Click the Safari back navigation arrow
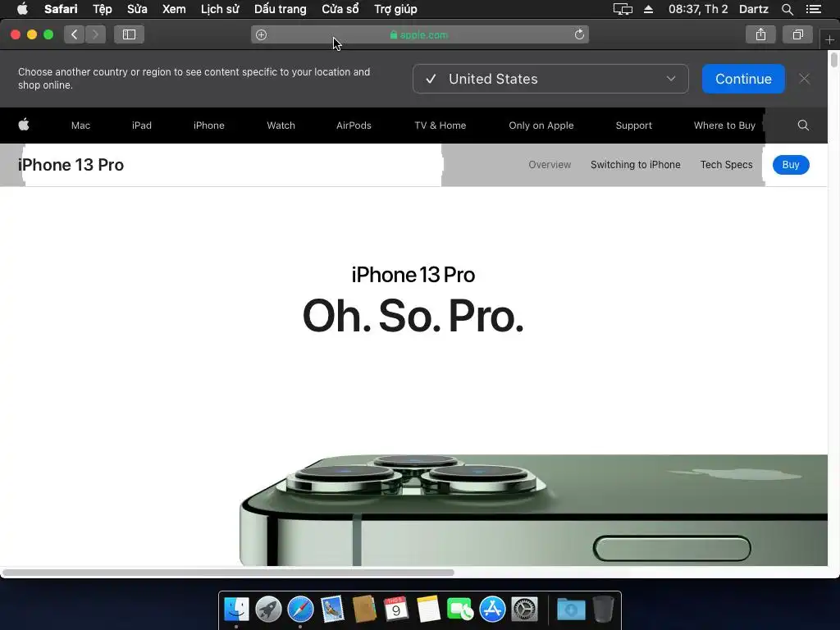 click(x=75, y=34)
